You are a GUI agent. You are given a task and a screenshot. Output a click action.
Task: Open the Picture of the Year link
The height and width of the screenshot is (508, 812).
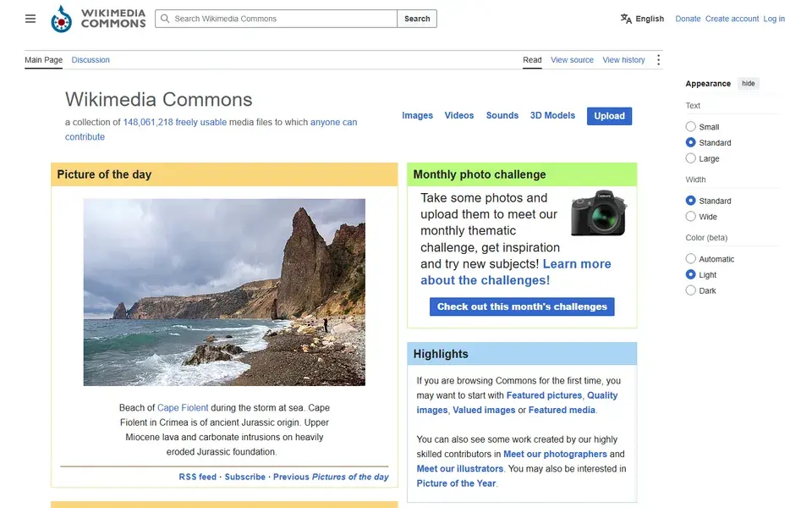click(456, 483)
